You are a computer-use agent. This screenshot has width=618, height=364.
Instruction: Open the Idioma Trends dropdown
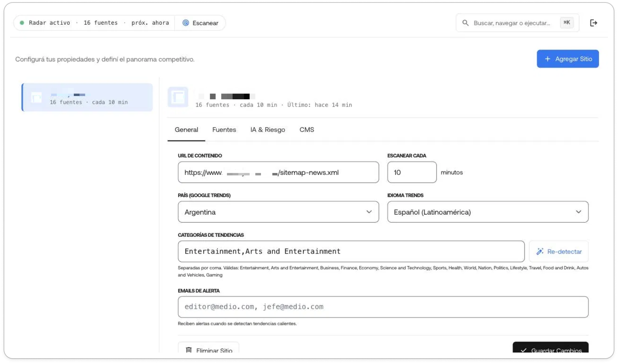(488, 212)
